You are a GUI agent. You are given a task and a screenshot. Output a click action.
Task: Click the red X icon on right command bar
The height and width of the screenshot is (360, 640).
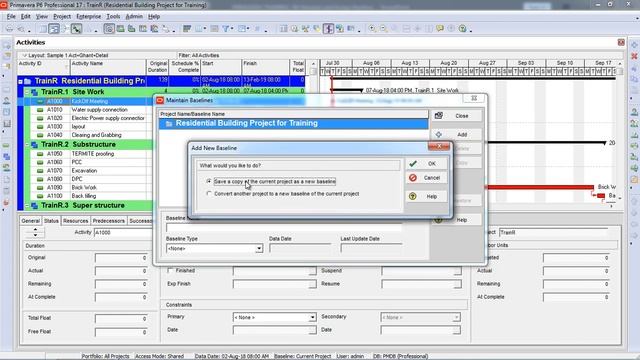[634, 56]
